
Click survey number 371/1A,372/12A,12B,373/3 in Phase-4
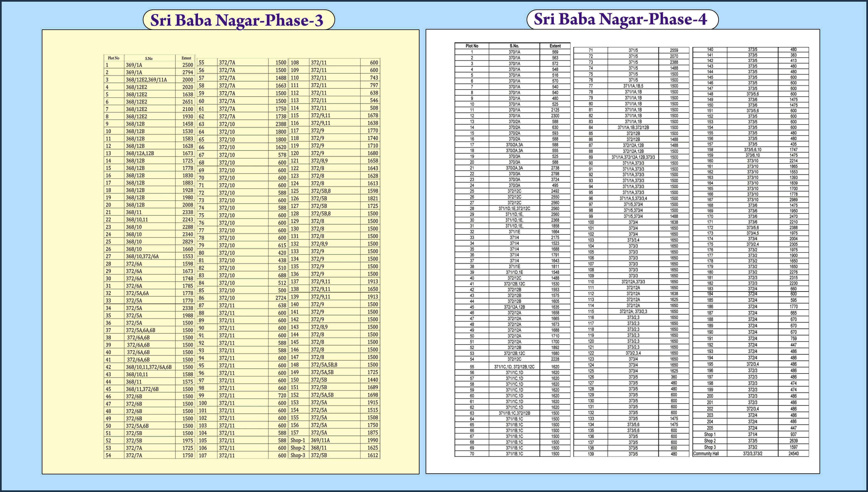633,157
